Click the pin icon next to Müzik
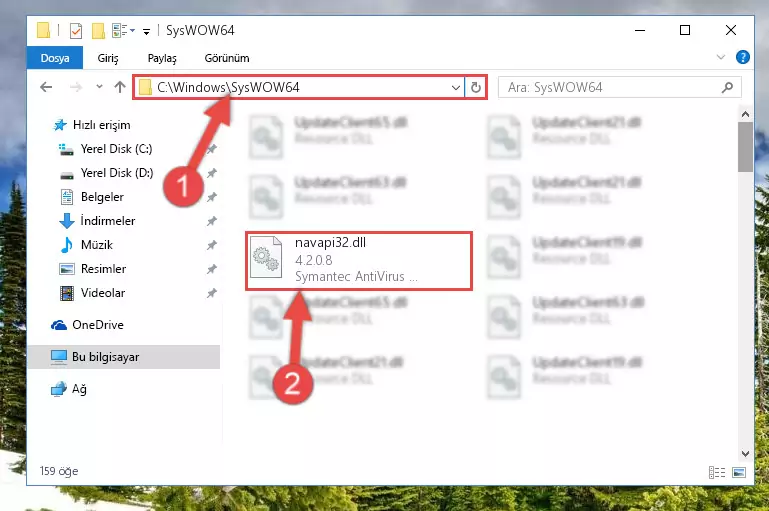Screen dimensions: 769x511 coord(211,245)
